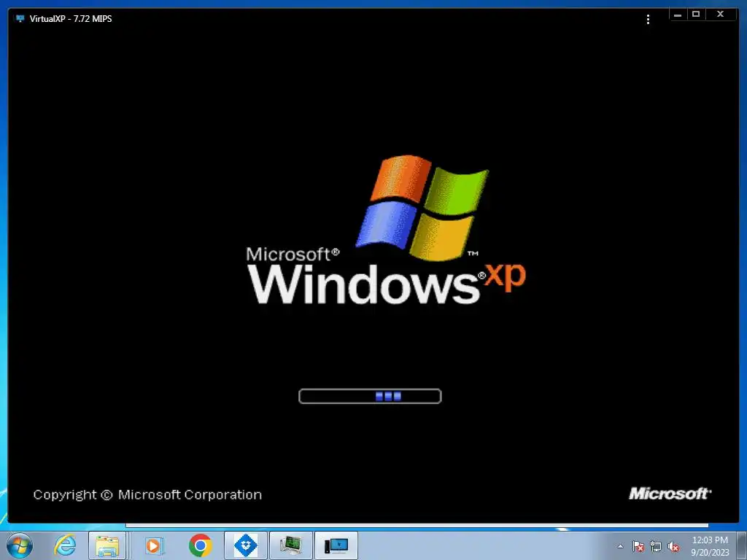Click the Windows XP boot progress bar
This screenshot has width=747, height=560.
(370, 396)
